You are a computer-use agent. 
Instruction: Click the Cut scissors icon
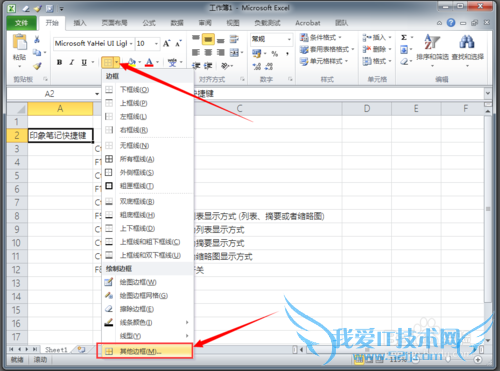[x=37, y=40]
